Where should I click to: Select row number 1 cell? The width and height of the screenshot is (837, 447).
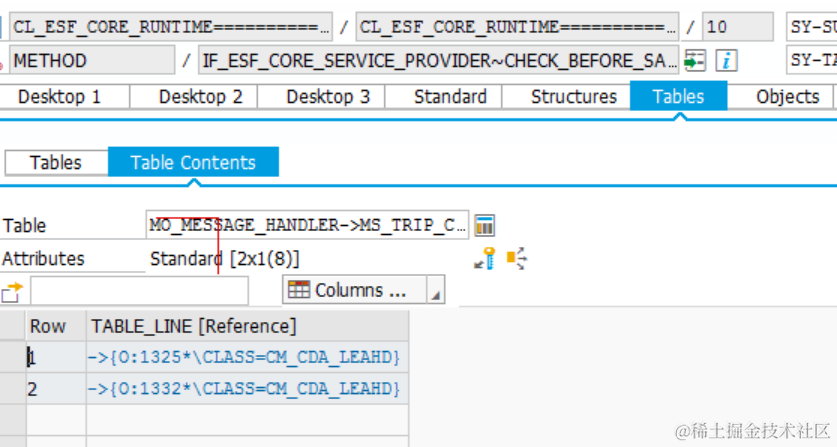[x=56, y=357]
